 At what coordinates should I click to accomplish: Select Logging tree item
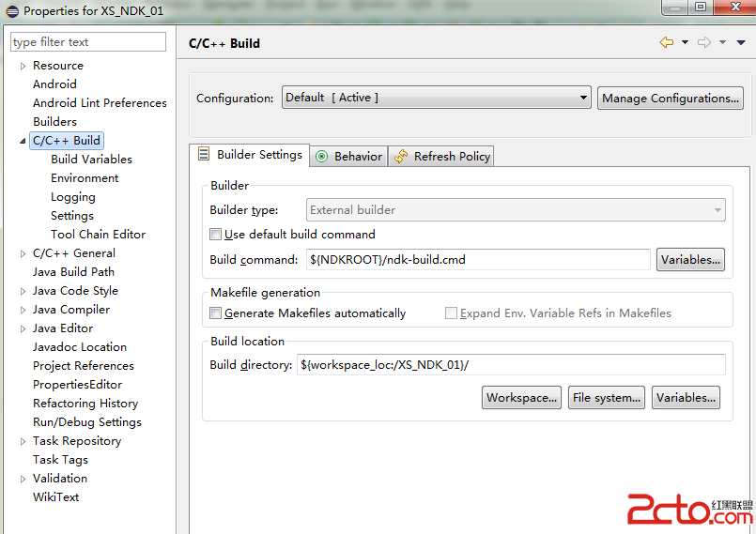pos(73,197)
